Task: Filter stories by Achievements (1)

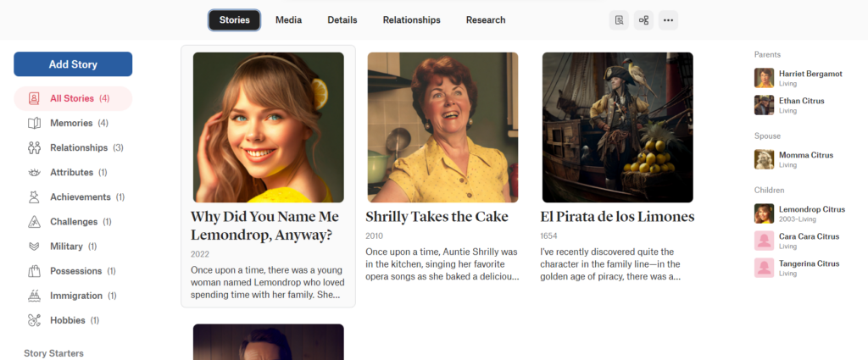Action: (73, 197)
